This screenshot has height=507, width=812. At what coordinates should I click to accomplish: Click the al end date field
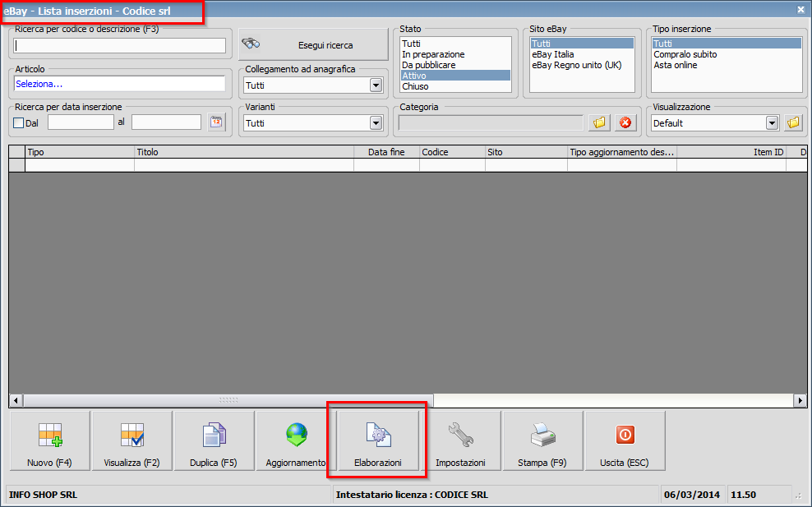(166, 122)
